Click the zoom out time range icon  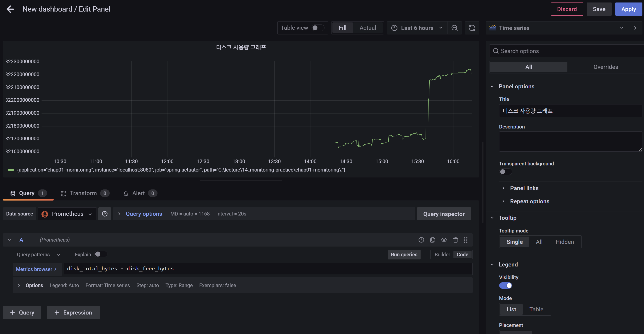[454, 28]
